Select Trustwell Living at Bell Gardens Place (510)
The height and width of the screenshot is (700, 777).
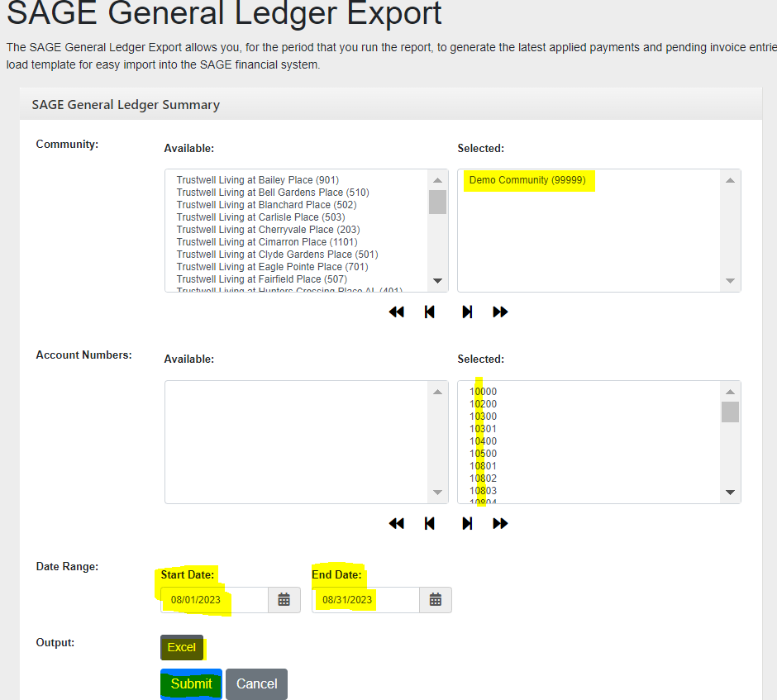(273, 193)
